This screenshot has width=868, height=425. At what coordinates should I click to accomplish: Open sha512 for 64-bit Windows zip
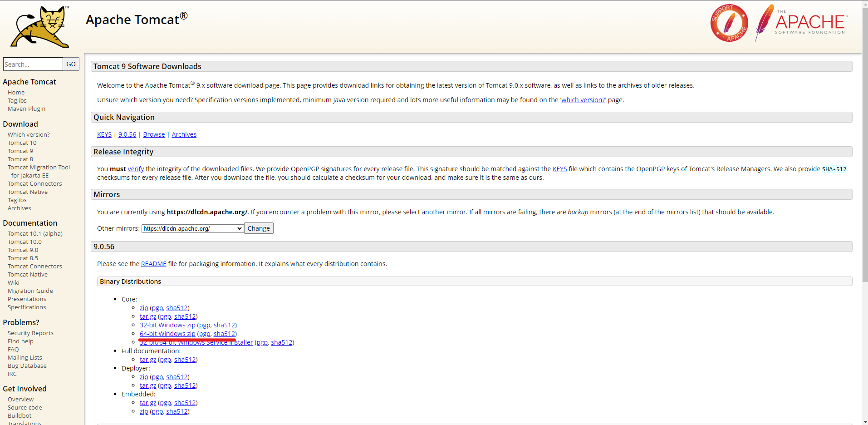(x=224, y=334)
